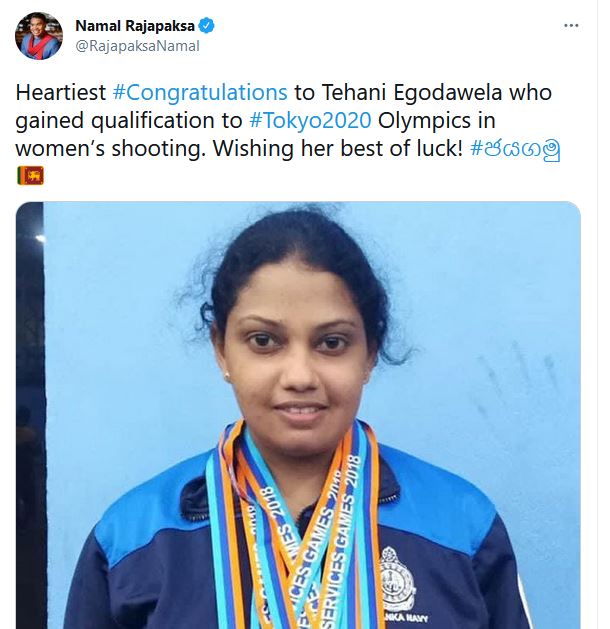Click the 'women's shooting' text
The width and height of the screenshot is (610, 629).
coord(110,149)
